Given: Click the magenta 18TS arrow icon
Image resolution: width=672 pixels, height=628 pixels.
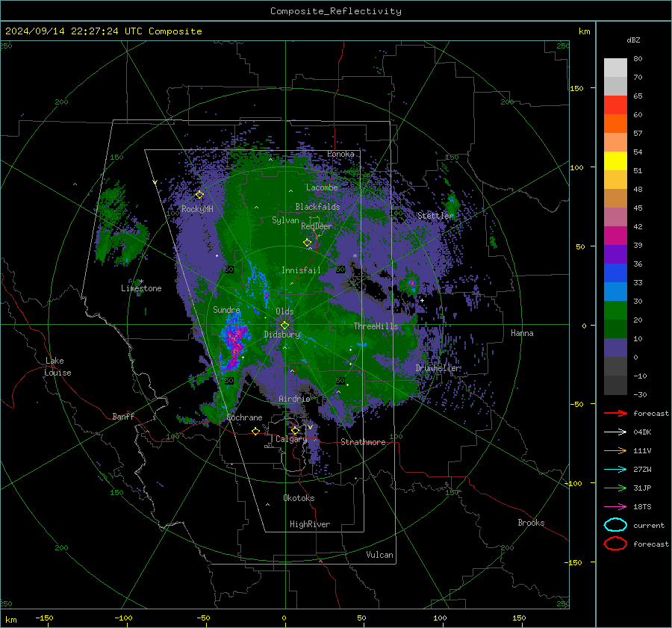Looking at the screenshot, I should click(615, 507).
